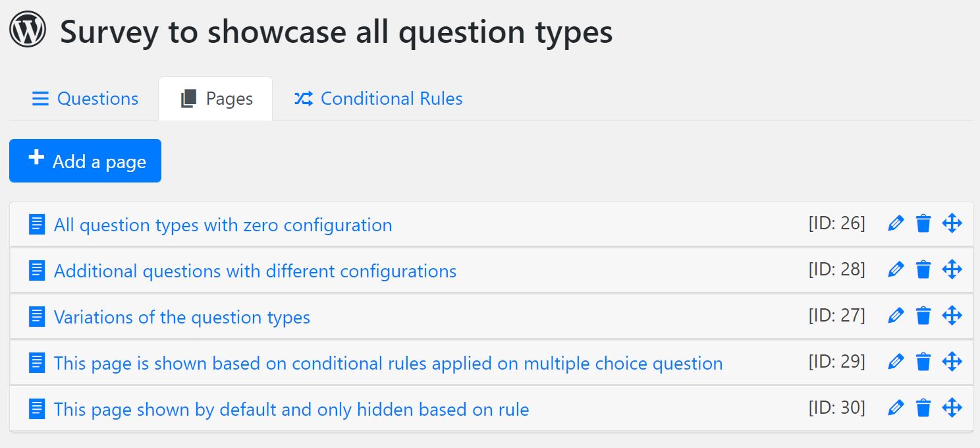This screenshot has height=448, width=980.
Task: Click the Add a page button
Action: point(85,161)
